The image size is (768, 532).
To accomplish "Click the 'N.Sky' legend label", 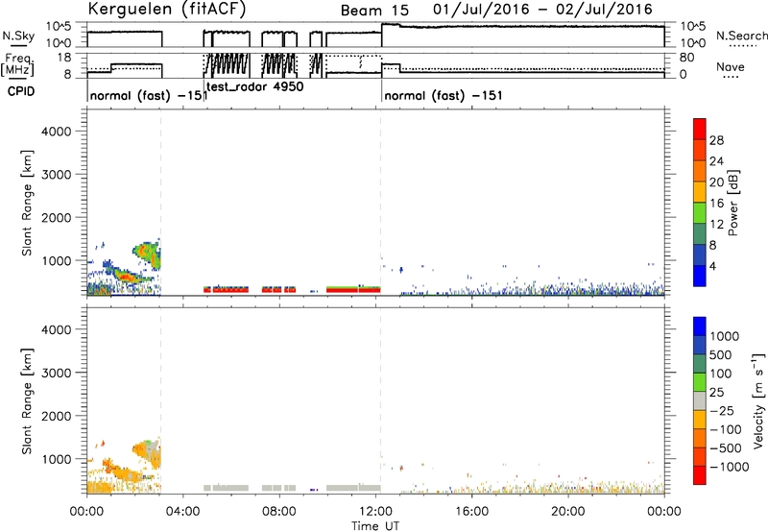I will 18,36.
